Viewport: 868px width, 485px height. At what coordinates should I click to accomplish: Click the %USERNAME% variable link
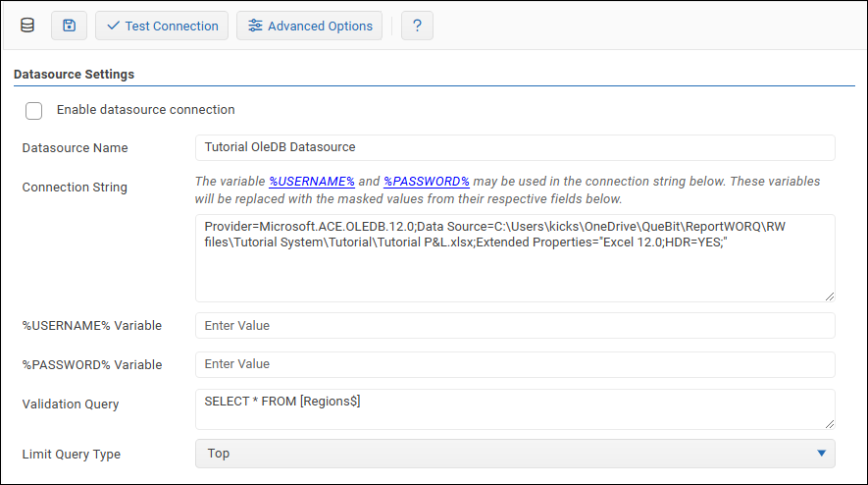pyautogui.click(x=312, y=182)
